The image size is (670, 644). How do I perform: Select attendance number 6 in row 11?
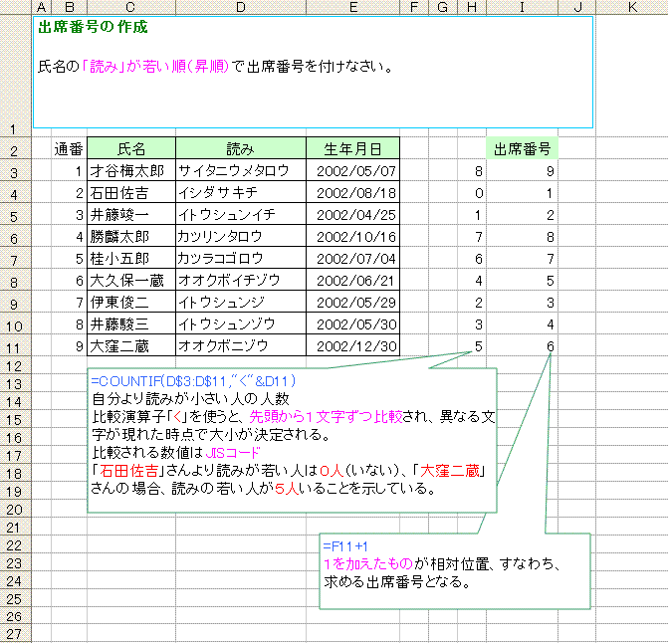coord(522,345)
